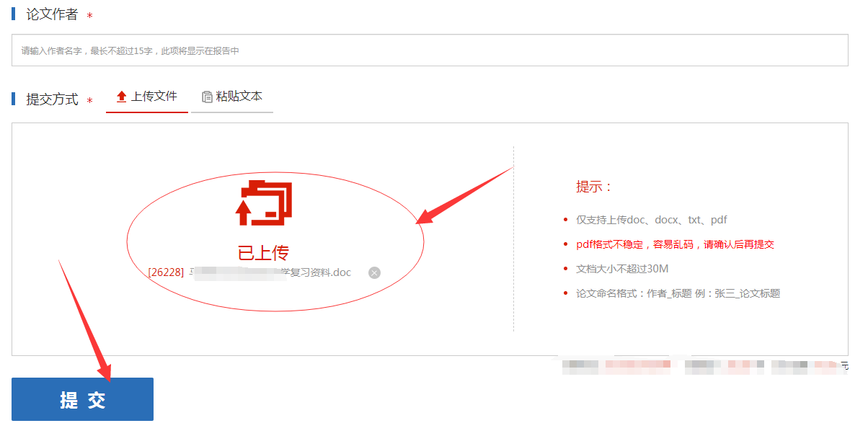
Task: Click the tip 仅支持上传doc、docx、txt、pdf
Action: click(x=651, y=221)
